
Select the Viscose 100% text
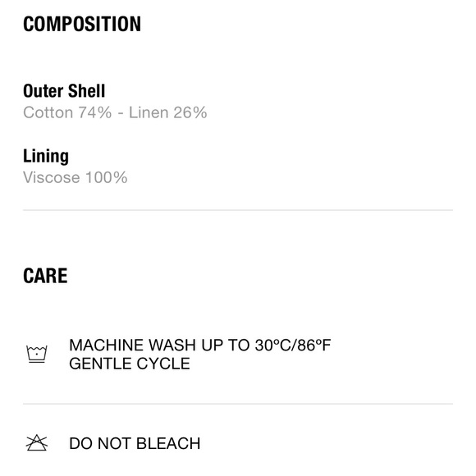coord(76,177)
